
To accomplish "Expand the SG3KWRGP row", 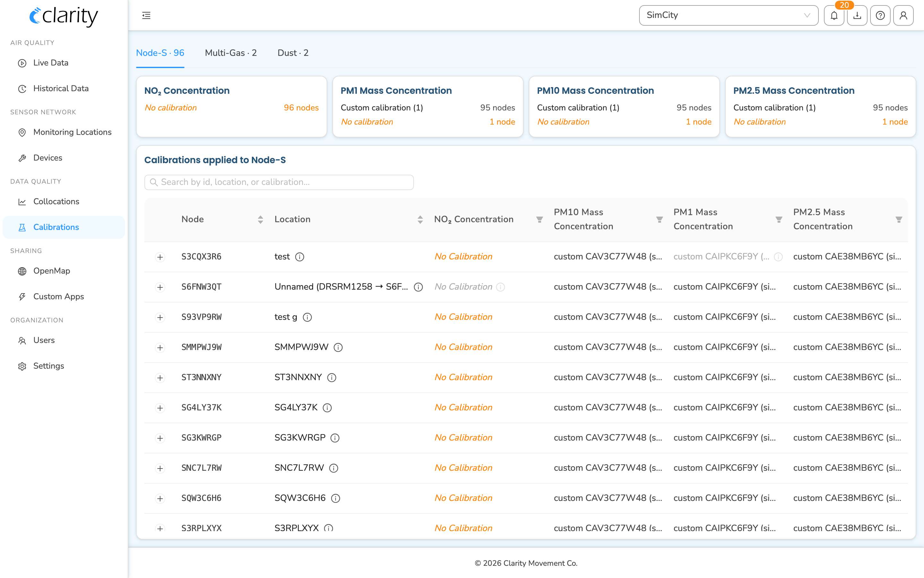I will coord(160,438).
